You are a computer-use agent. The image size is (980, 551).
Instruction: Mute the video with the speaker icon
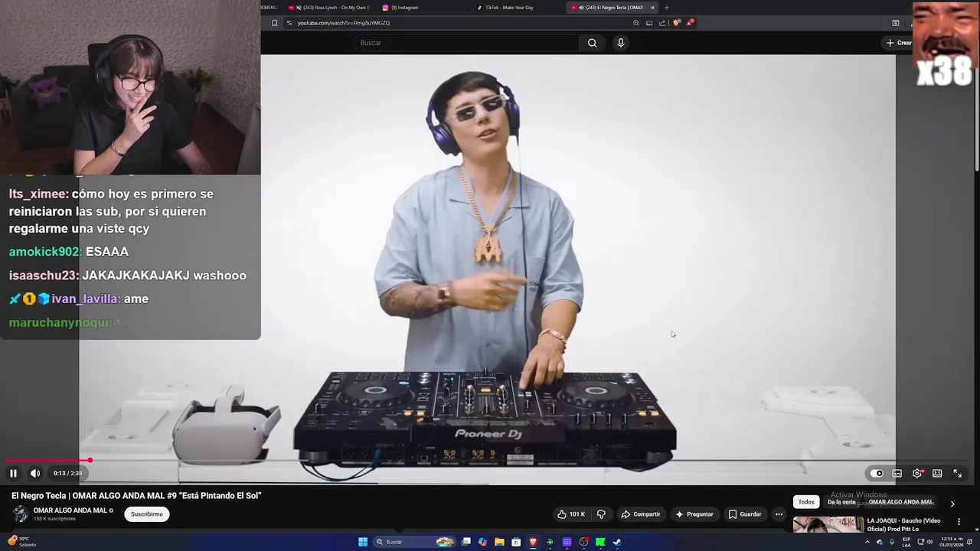(34, 473)
